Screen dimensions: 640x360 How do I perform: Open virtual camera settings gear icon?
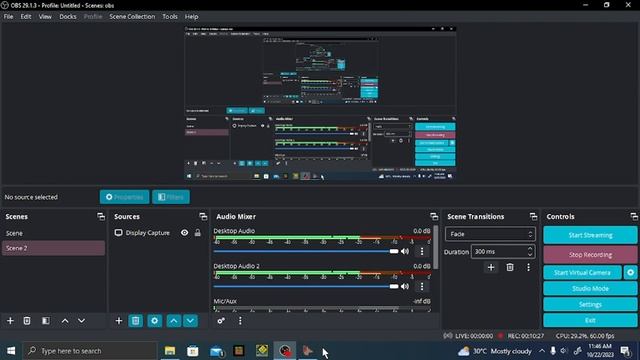pyautogui.click(x=631, y=272)
